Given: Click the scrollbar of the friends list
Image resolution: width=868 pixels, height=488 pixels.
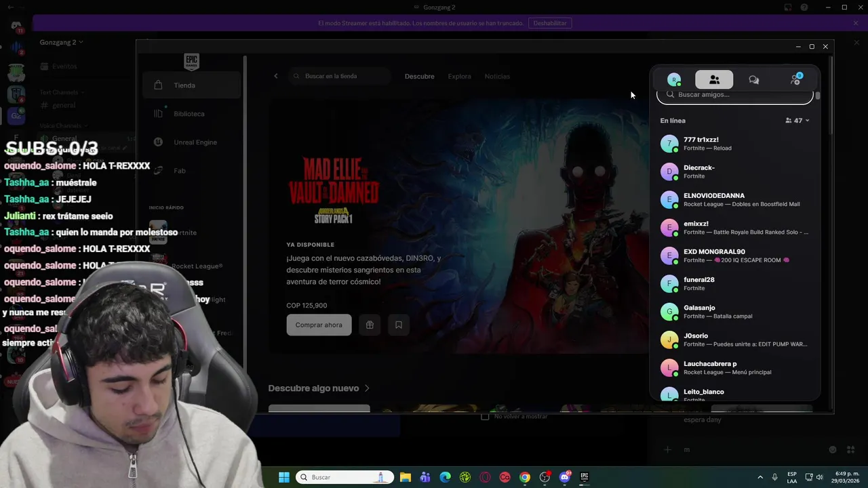Looking at the screenshot, I should pos(818,96).
